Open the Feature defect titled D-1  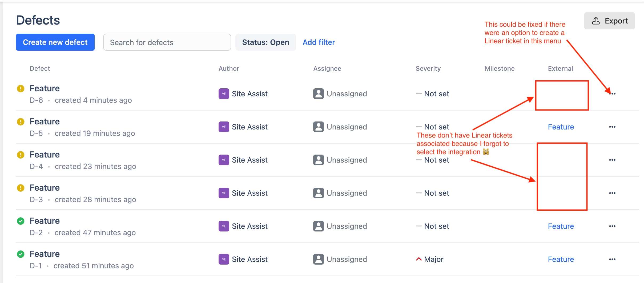pos(45,254)
